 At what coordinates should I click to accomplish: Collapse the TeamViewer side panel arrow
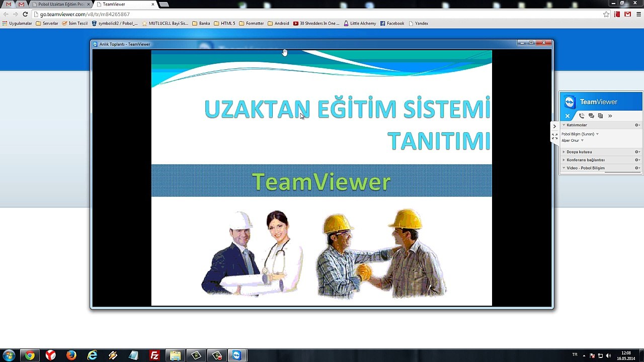(554, 126)
